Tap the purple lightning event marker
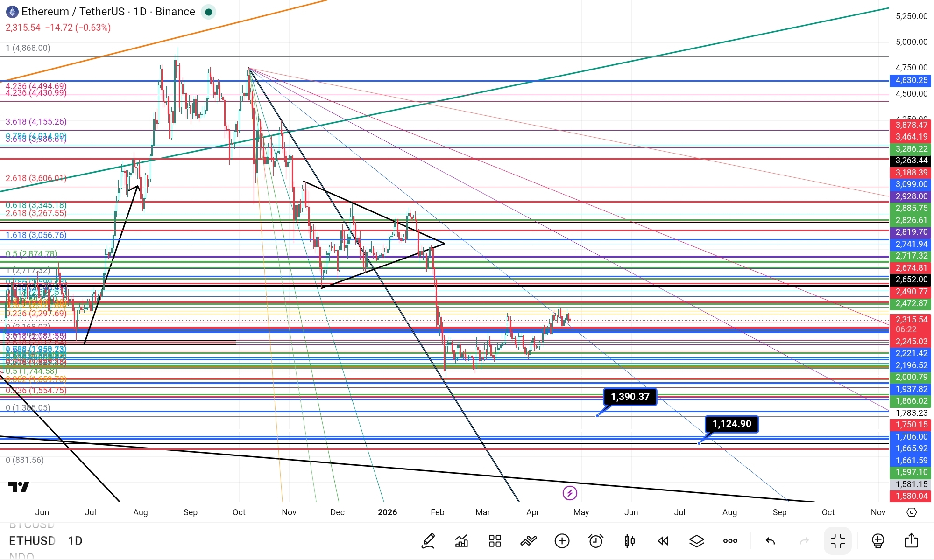This screenshot has width=934, height=560. [570, 493]
